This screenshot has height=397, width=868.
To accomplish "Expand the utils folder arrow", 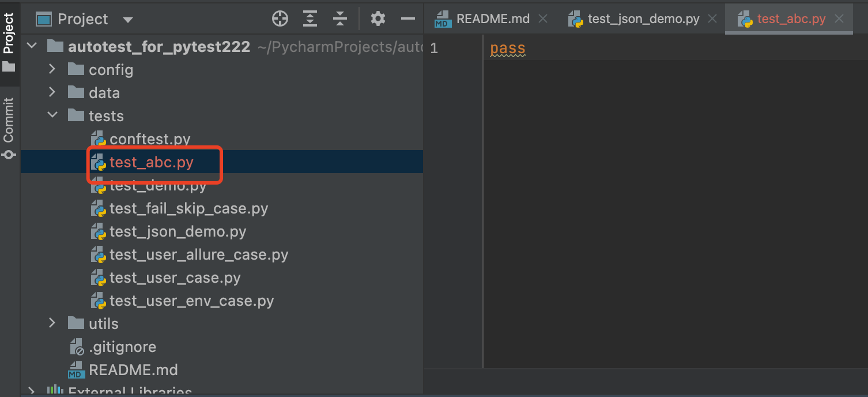I will 52,323.
